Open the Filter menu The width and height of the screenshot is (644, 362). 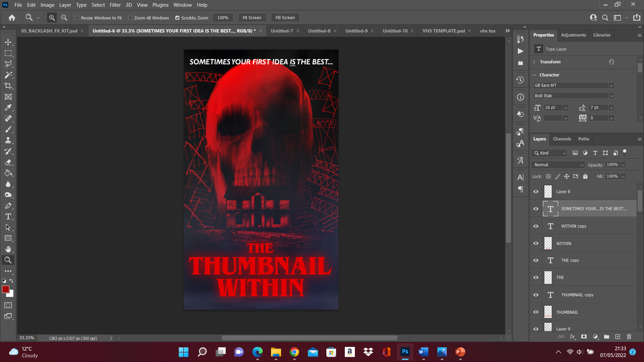[x=115, y=5]
